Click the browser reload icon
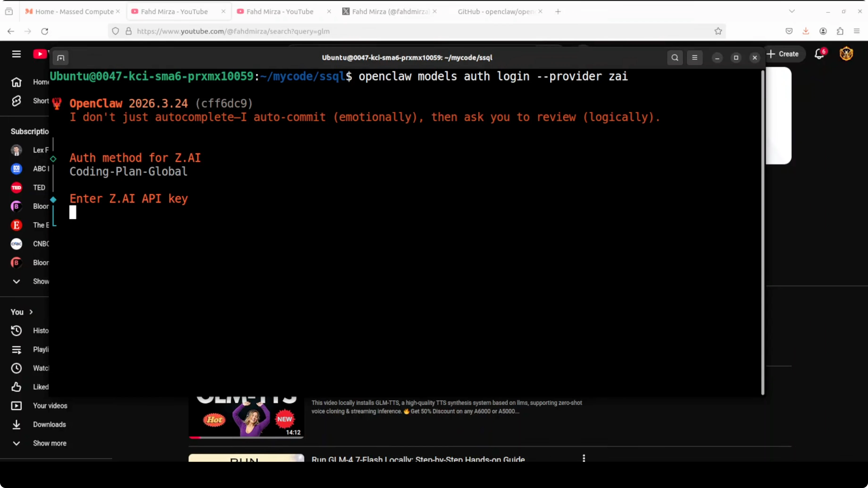 pos(45,31)
